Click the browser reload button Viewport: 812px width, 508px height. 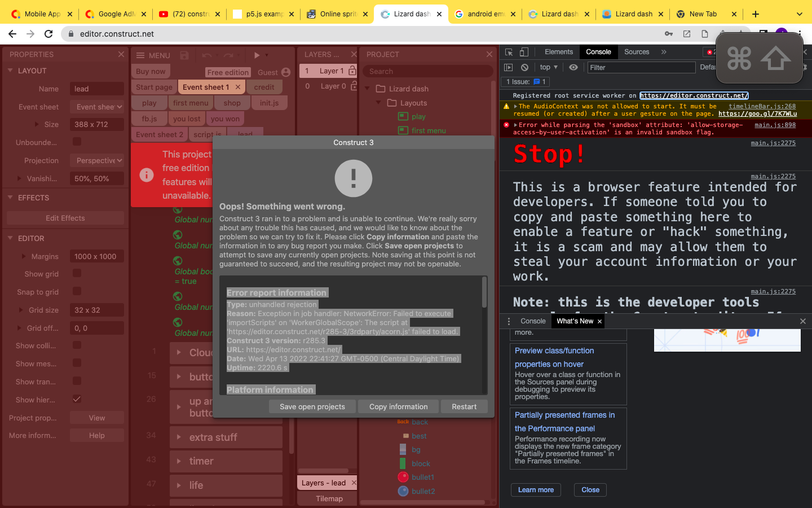(48, 34)
